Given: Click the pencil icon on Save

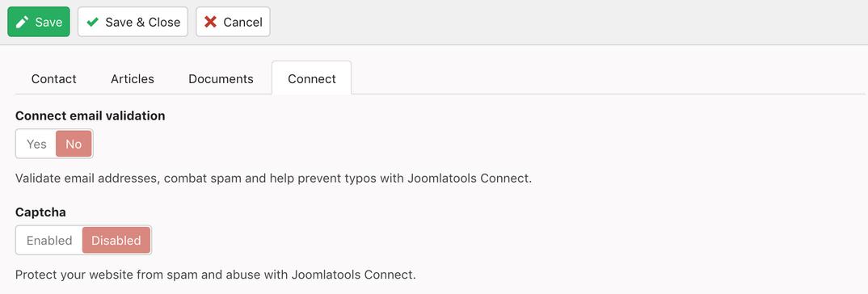Looking at the screenshot, I should [x=22, y=22].
